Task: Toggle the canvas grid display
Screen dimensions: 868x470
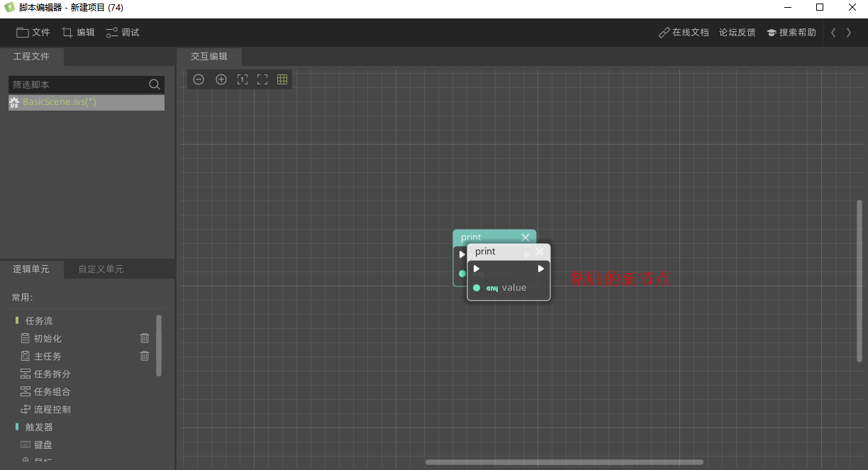Action: click(282, 79)
